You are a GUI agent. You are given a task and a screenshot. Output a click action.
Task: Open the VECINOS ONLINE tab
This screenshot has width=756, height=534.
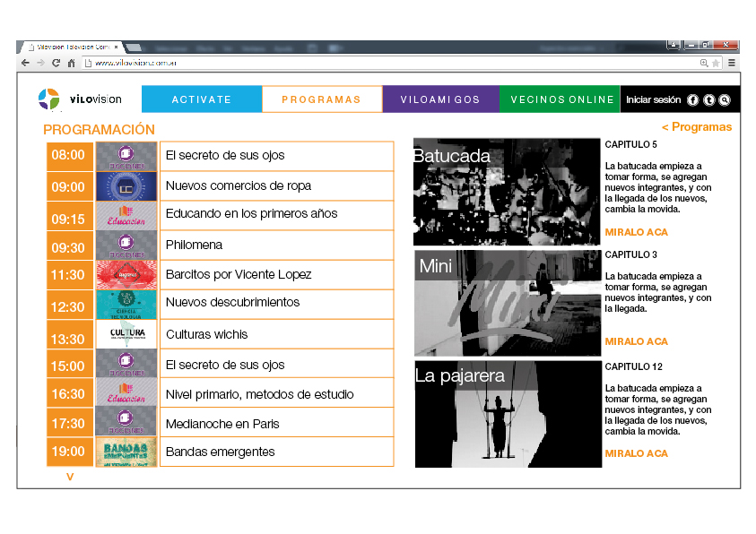click(x=560, y=99)
